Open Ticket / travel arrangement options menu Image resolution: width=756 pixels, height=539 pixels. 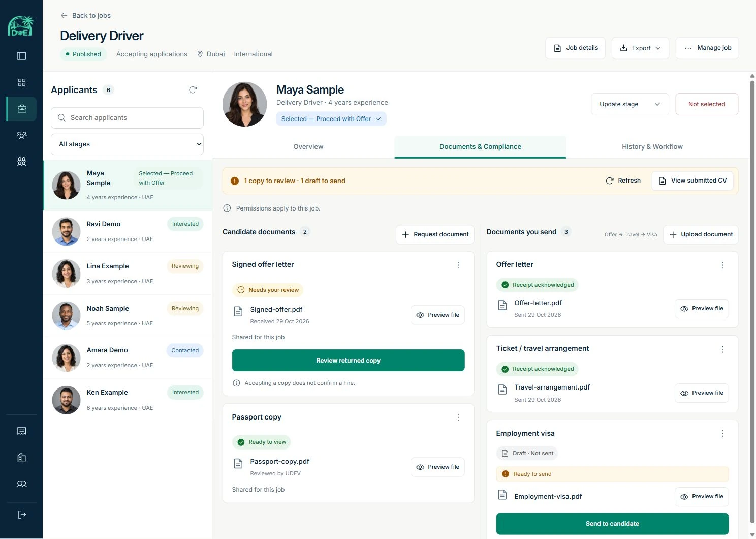722,349
